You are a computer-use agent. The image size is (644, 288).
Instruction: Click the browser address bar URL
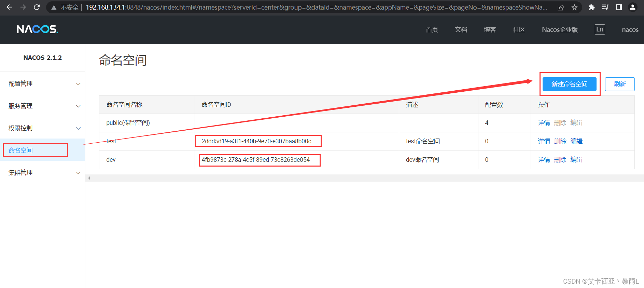pyautogui.click(x=317, y=8)
